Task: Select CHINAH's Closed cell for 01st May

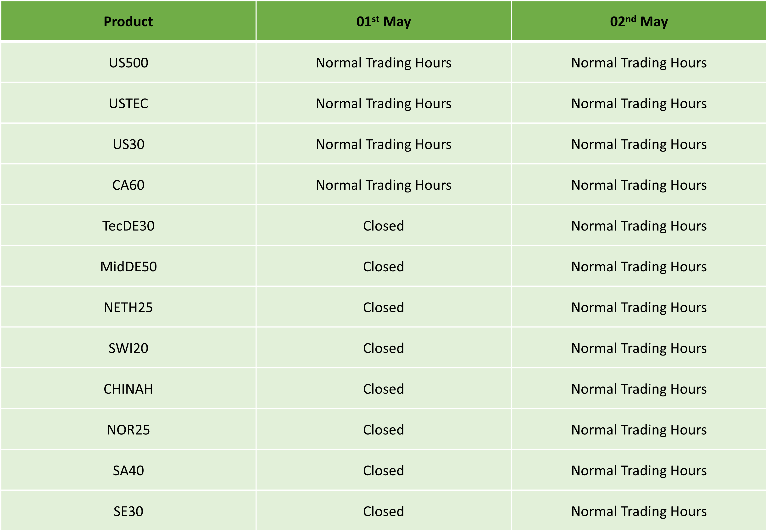Action: pyautogui.click(x=384, y=389)
